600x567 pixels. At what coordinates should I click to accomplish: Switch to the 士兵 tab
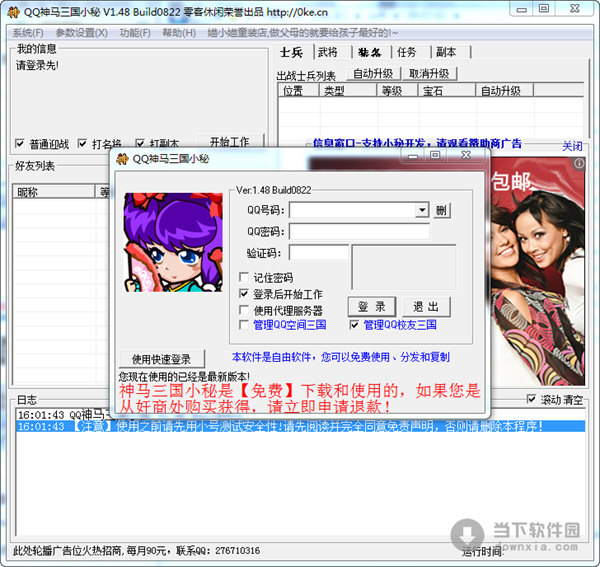(x=292, y=52)
